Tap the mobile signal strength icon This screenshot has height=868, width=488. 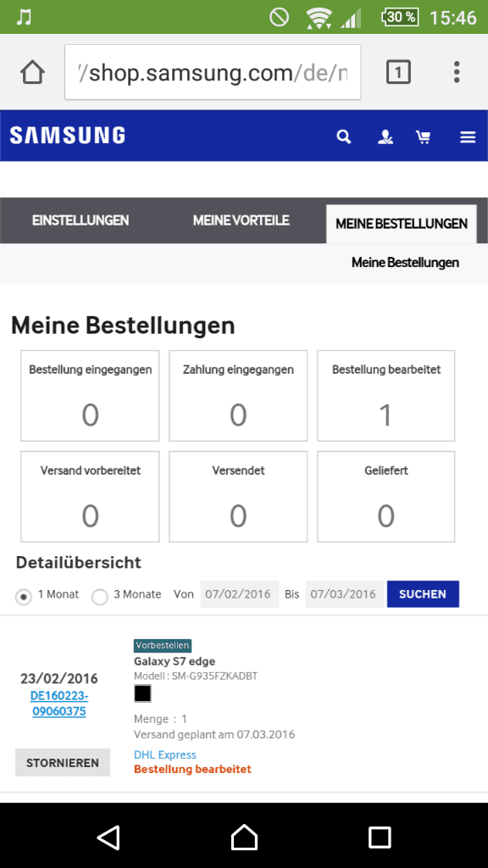click(351, 19)
